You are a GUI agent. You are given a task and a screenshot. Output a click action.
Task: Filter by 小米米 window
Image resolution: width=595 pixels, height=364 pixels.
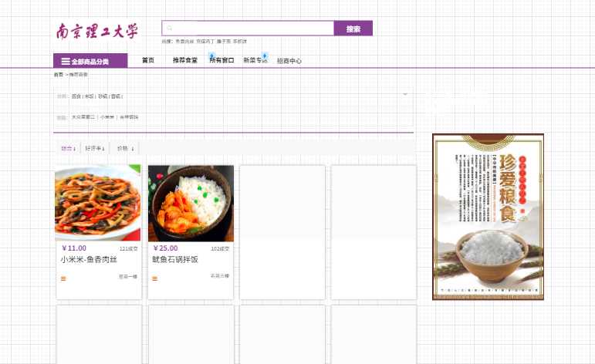click(107, 117)
